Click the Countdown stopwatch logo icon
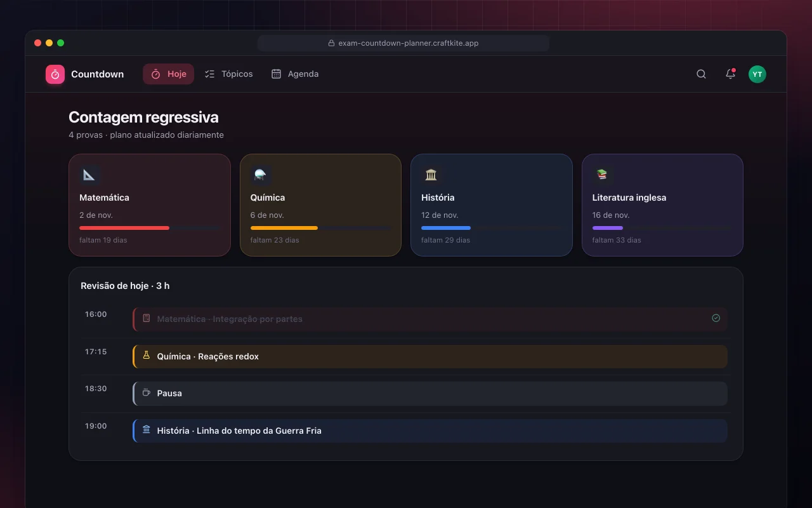Viewport: 812px width, 508px height. pyautogui.click(x=55, y=74)
